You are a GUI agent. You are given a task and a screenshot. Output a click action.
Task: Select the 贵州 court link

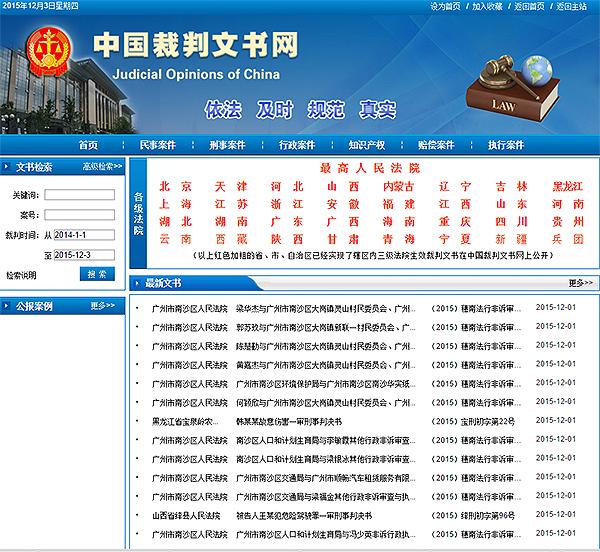[567, 222]
